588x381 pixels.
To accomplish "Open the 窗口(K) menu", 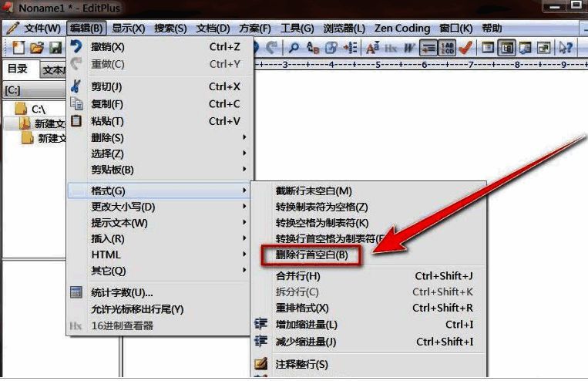I will tap(456, 29).
